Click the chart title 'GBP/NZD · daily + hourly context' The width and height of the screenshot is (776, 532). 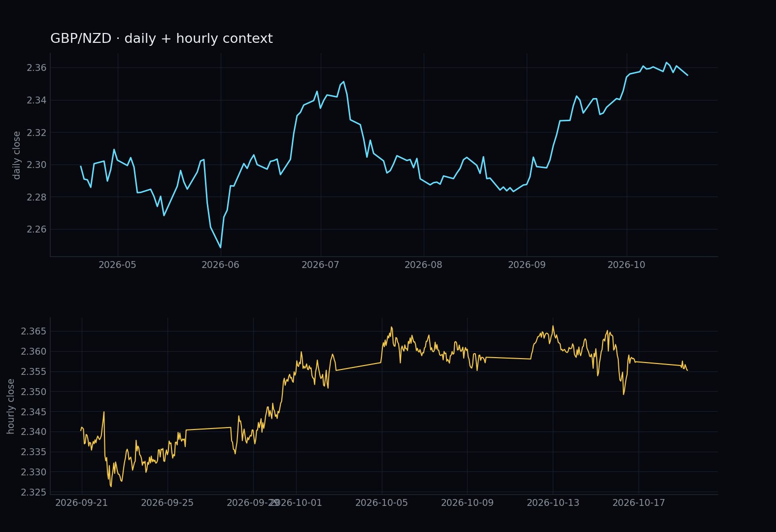click(x=162, y=39)
